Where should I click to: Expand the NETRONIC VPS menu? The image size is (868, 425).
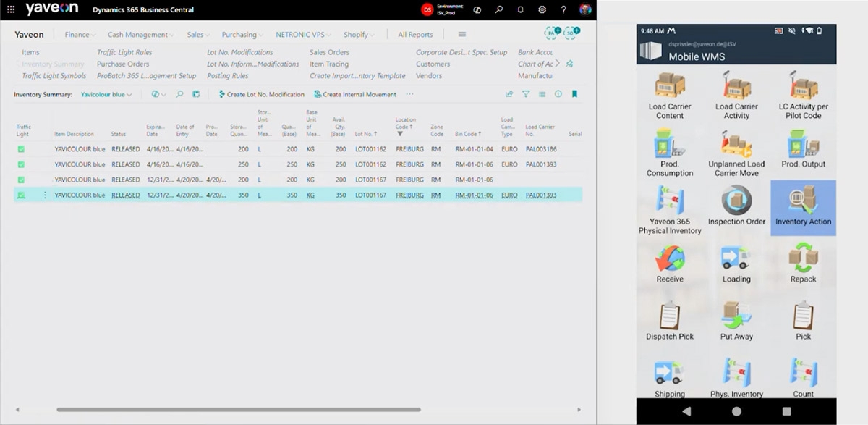pyautogui.click(x=304, y=35)
